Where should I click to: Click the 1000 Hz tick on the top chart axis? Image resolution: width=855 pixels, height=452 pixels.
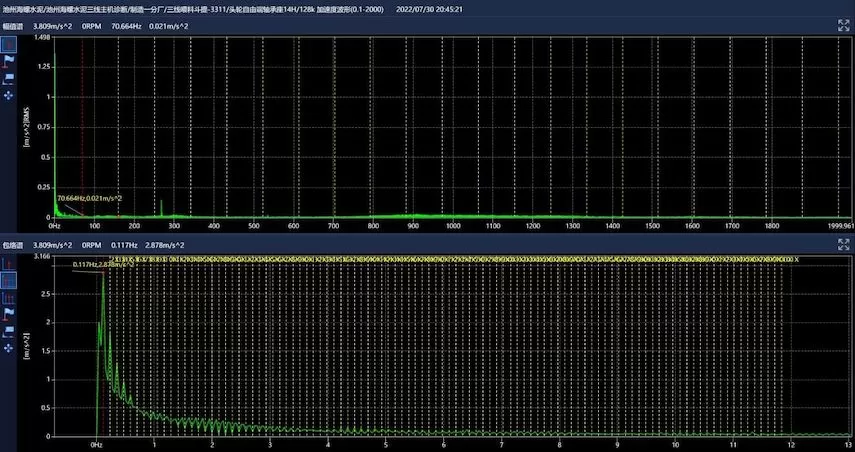click(453, 227)
